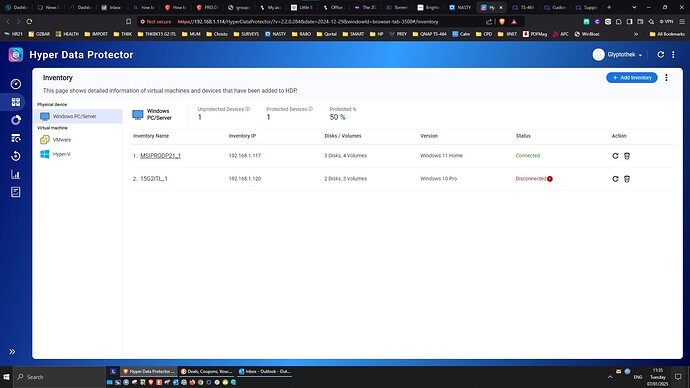Viewport: 690px width, 388px height.
Task: Open a new browser tab with plus
Action: (609, 7)
